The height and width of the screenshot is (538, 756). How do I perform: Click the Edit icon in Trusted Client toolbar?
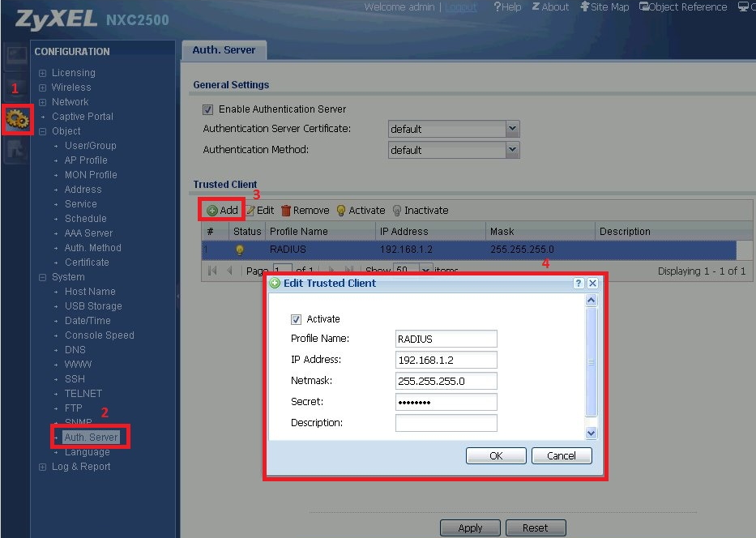tap(250, 211)
